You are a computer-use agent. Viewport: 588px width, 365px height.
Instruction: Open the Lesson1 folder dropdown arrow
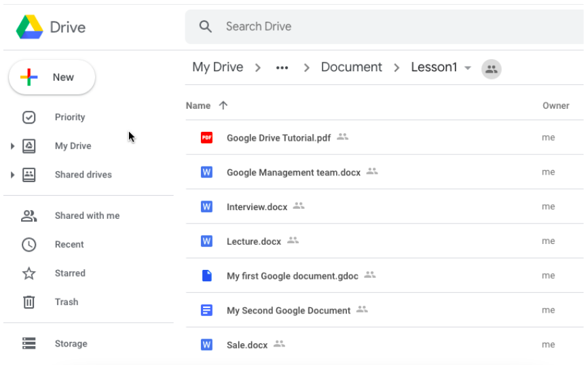click(468, 69)
